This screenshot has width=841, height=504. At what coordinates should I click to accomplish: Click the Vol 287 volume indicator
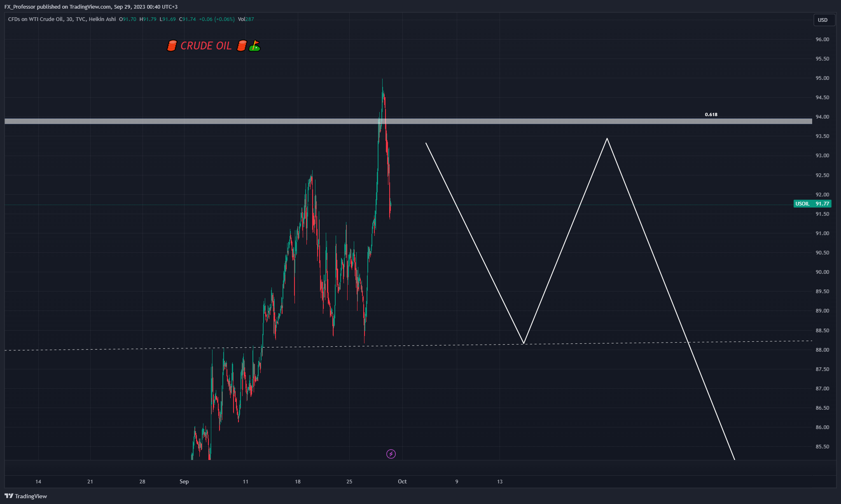(x=246, y=19)
